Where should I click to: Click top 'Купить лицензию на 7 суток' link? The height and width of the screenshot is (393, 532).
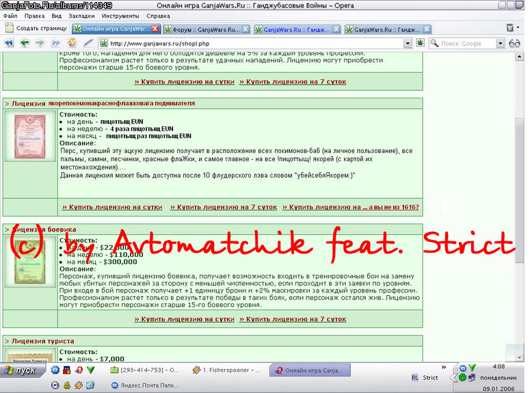coord(293,82)
